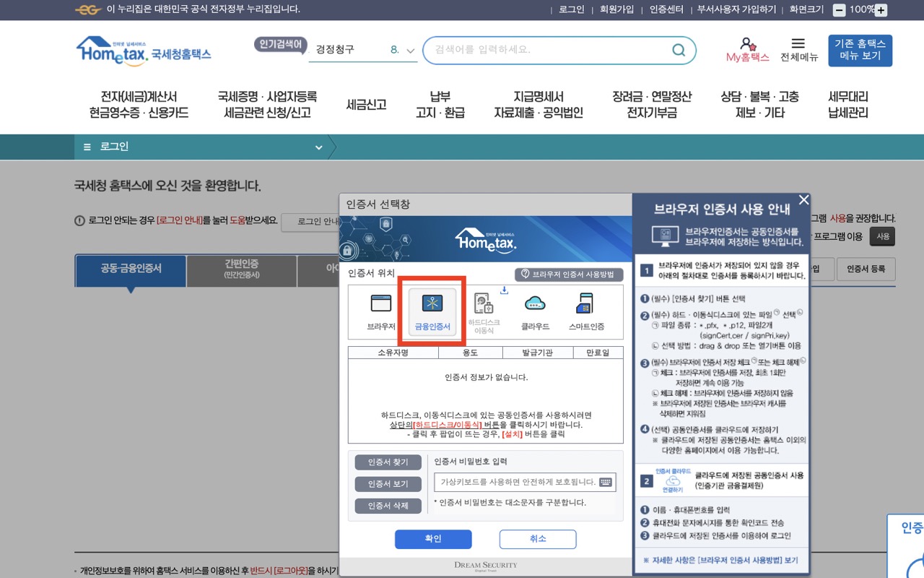Decrease screen zoom with the minus icon
The height and width of the screenshot is (578, 924).
tap(839, 10)
